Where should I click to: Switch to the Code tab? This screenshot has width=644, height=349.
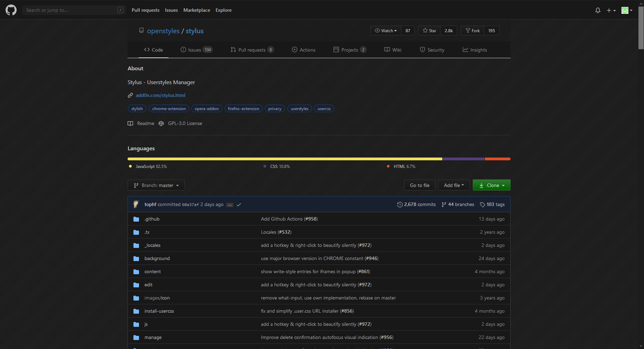pyautogui.click(x=154, y=50)
